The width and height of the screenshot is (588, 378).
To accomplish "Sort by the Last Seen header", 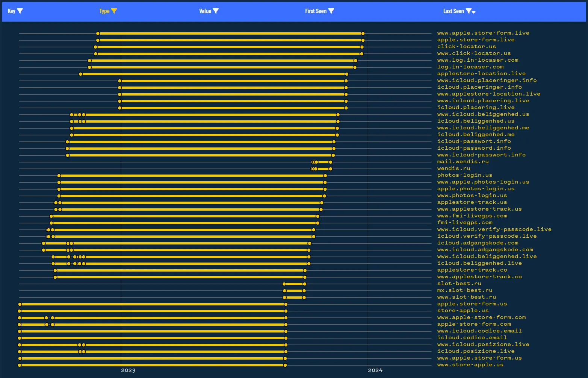I will coord(453,11).
